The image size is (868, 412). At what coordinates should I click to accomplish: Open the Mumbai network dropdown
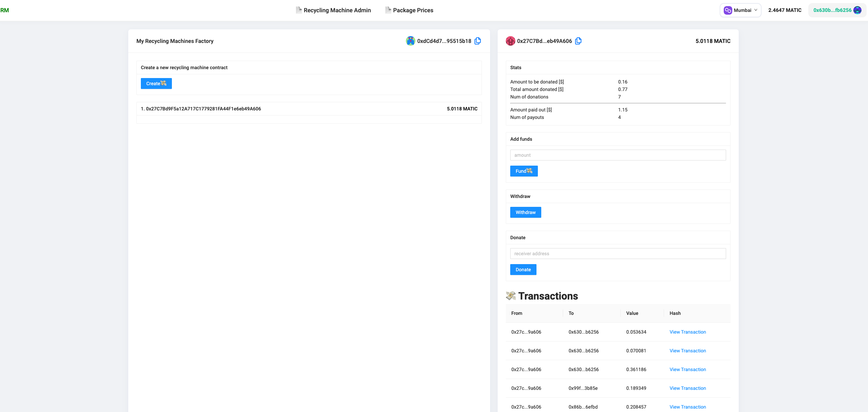(741, 10)
